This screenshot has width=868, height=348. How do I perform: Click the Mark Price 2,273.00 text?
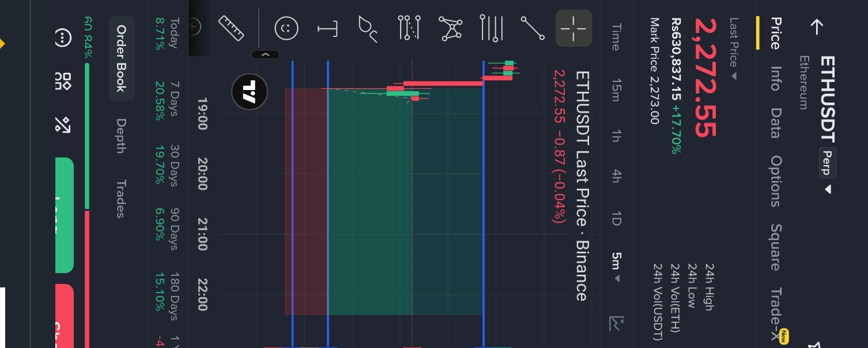point(654,70)
